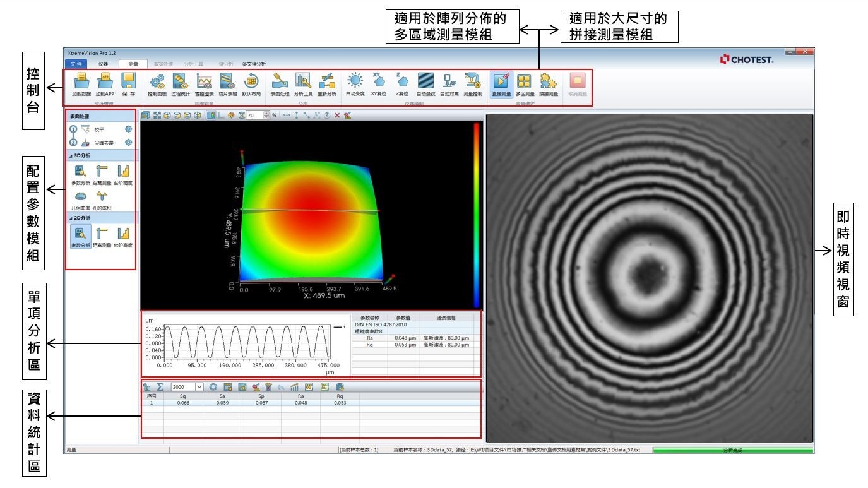This screenshot has height=488, width=868.
Task: Open the 文件 file menu
Action: (x=74, y=64)
